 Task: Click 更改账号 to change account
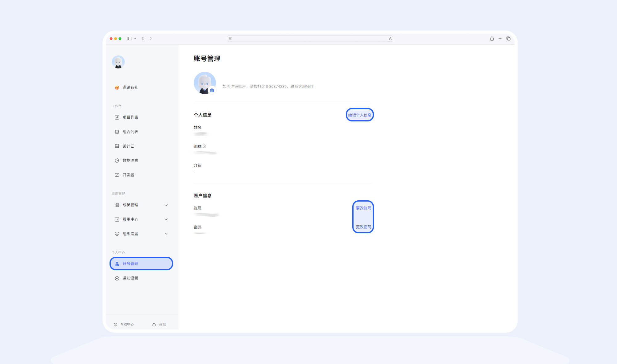coord(363,208)
